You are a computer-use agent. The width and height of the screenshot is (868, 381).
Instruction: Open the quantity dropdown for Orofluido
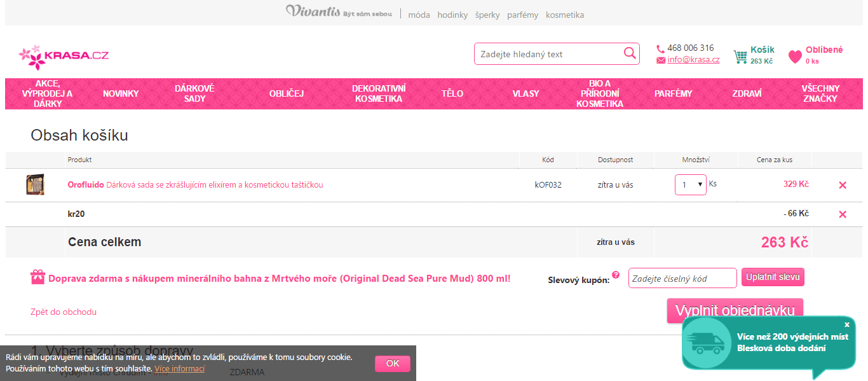pos(690,184)
